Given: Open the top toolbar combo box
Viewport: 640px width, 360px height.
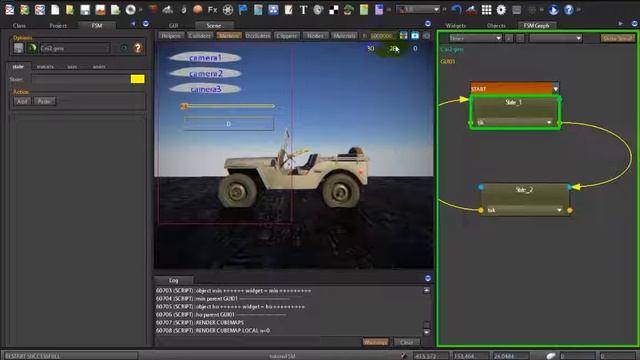Looking at the screenshot, I should [418, 9].
